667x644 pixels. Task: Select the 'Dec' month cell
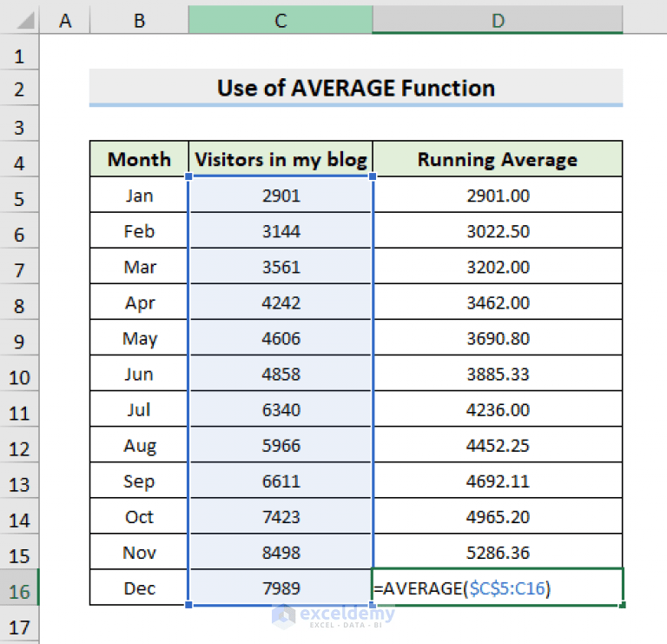[x=139, y=588]
